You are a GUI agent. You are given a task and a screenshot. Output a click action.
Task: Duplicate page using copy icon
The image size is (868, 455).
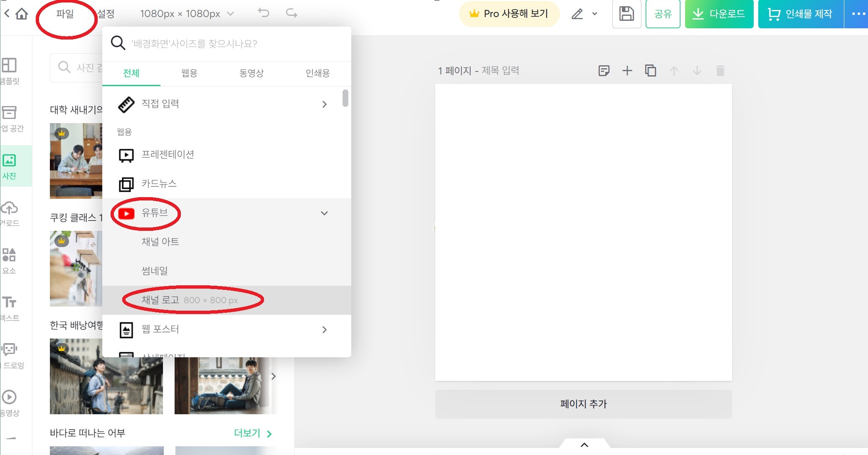[x=650, y=71]
